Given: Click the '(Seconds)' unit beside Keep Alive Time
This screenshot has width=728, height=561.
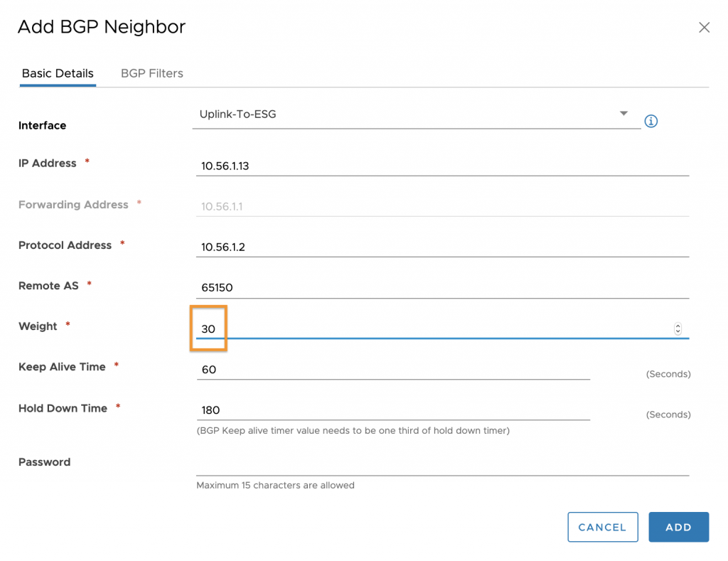Looking at the screenshot, I should click(668, 374).
